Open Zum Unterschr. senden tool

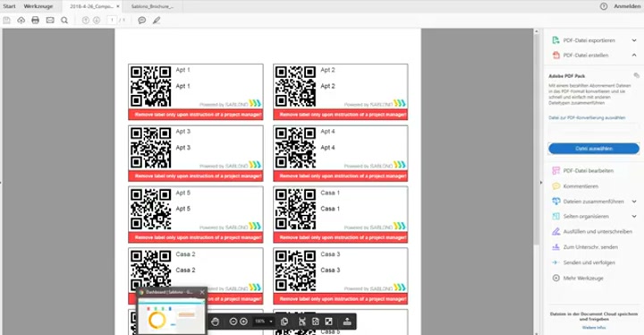590,247
